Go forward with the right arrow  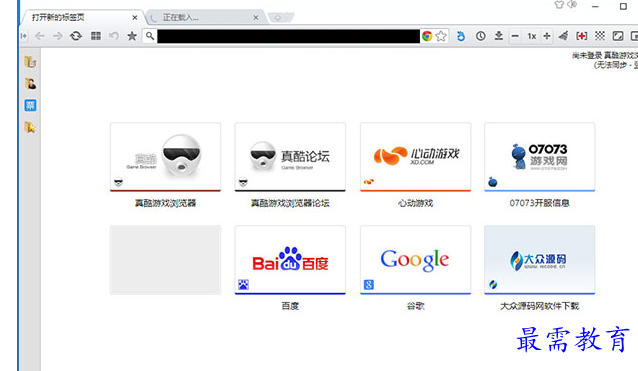pos(57,36)
